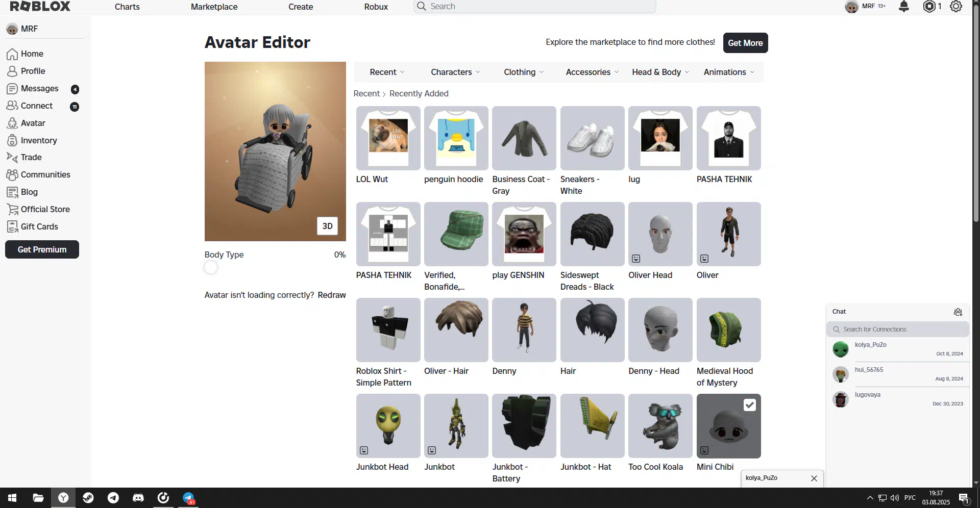
Task: Expand the Accessories dropdown tab
Action: tap(592, 72)
